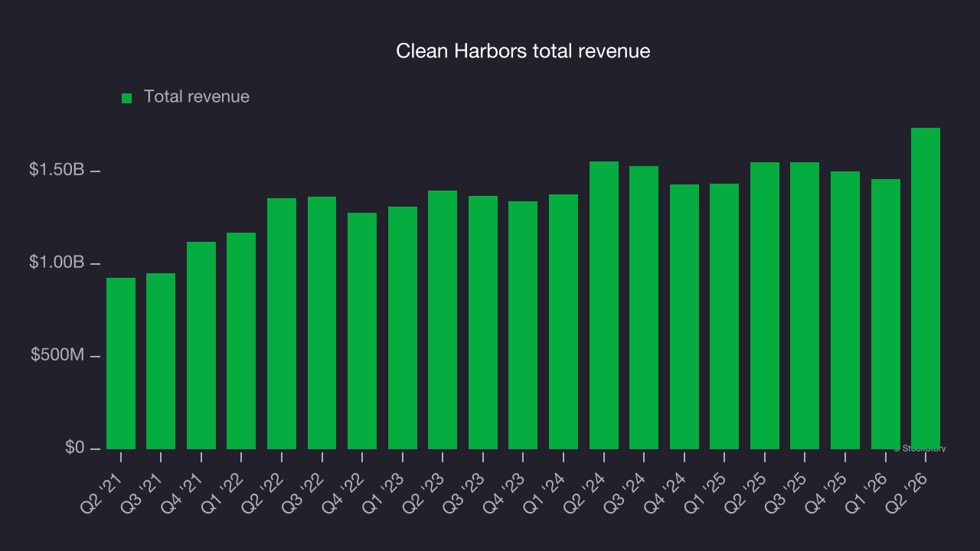Select the $1.00B y-axis label
The image size is (980, 551).
[57, 262]
